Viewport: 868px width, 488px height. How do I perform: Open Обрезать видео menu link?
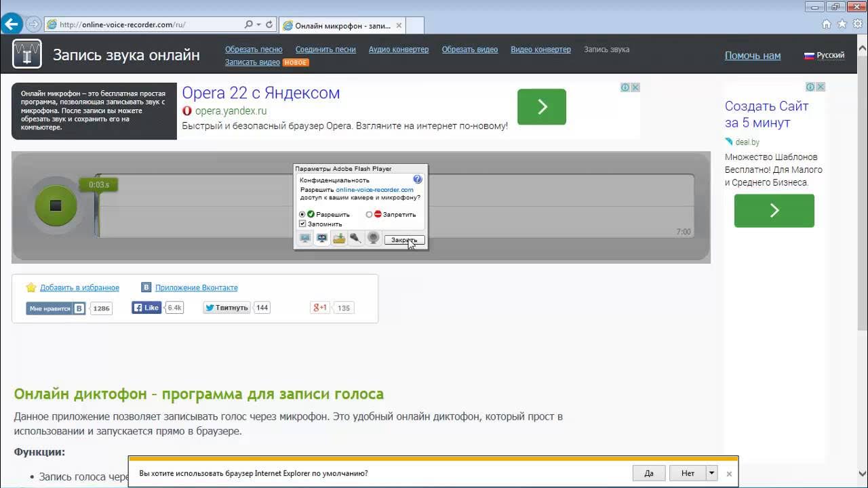pyautogui.click(x=470, y=49)
